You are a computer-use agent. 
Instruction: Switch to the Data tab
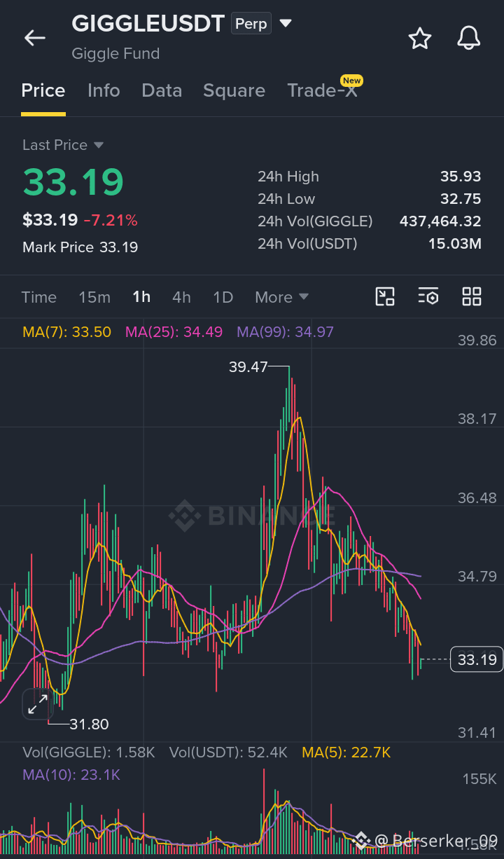[x=162, y=90]
